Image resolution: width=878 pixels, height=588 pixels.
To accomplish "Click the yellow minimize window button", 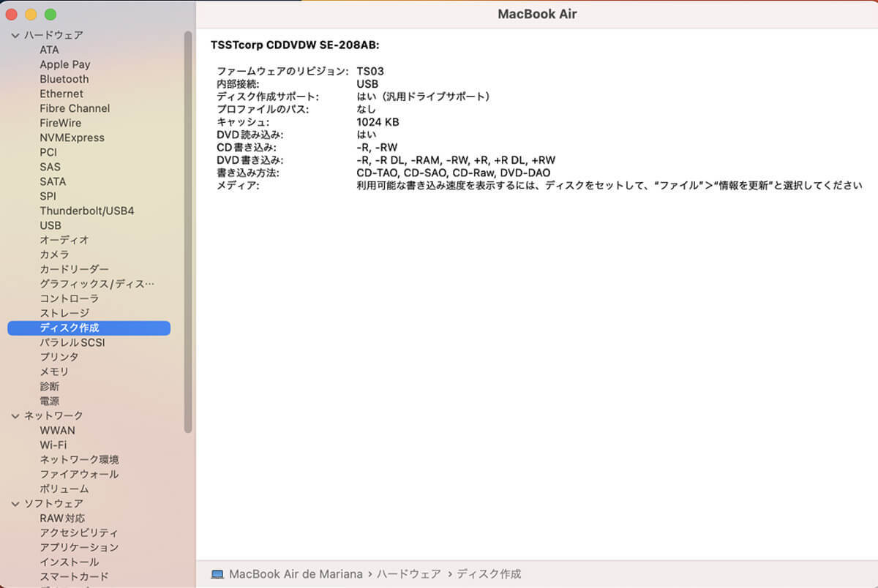I will click(x=31, y=15).
